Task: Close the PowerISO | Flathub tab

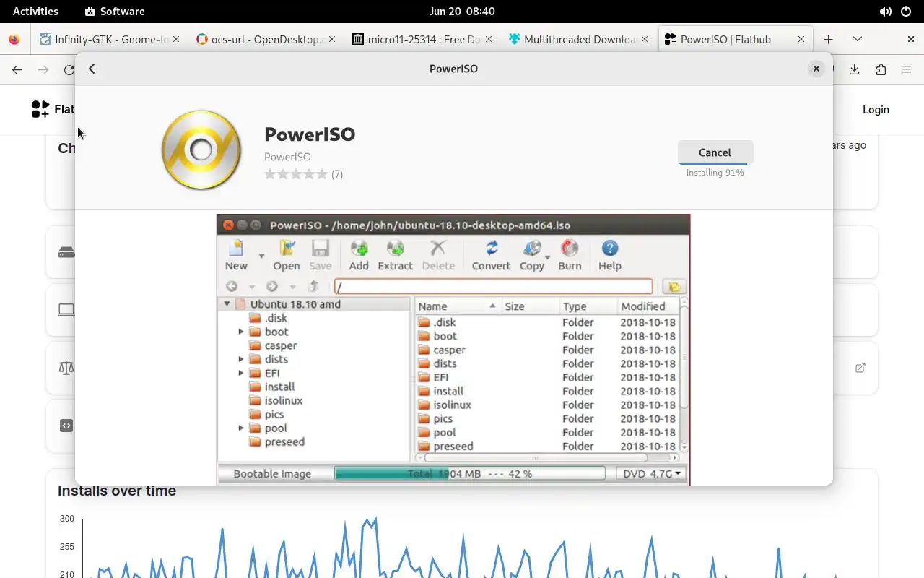Action: pyautogui.click(x=801, y=40)
